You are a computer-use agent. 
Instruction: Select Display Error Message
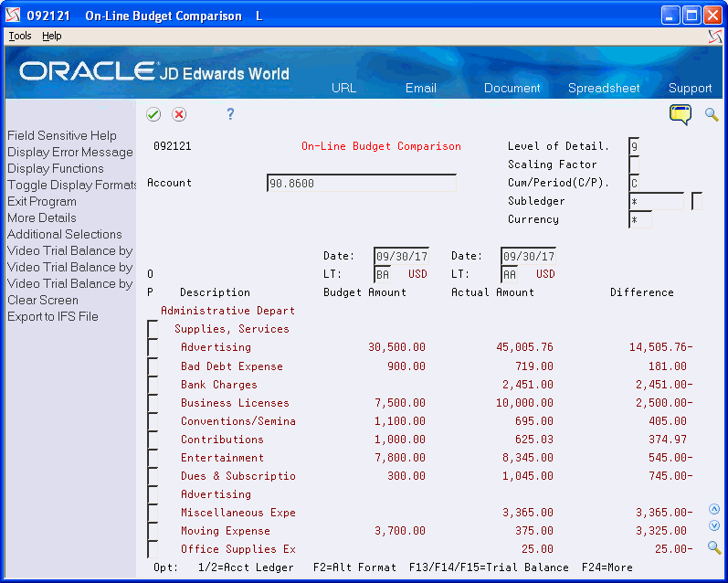click(70, 152)
